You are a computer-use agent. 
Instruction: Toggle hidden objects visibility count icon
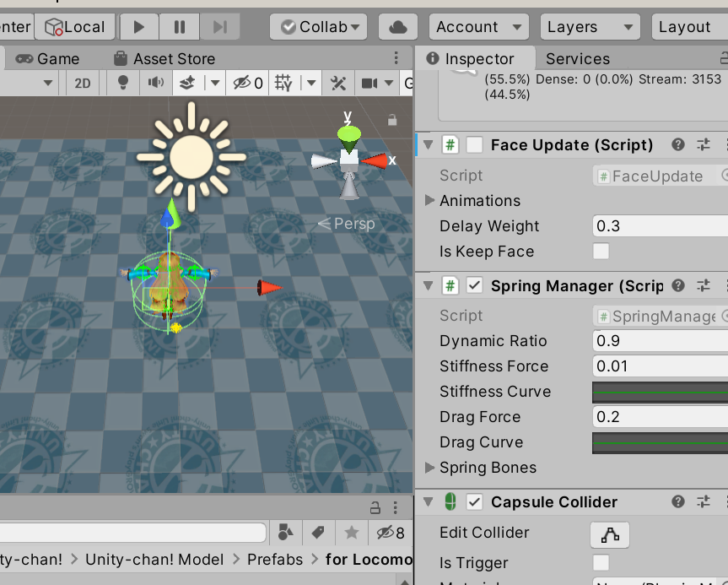point(248,84)
